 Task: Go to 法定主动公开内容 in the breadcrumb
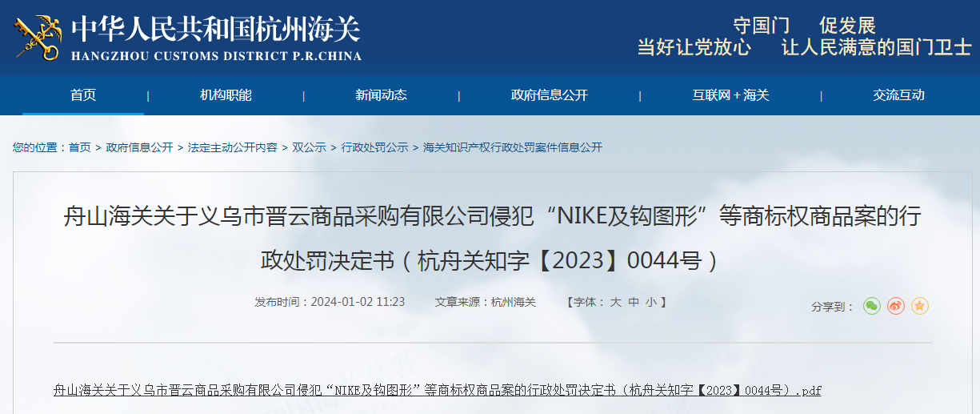click(232, 147)
